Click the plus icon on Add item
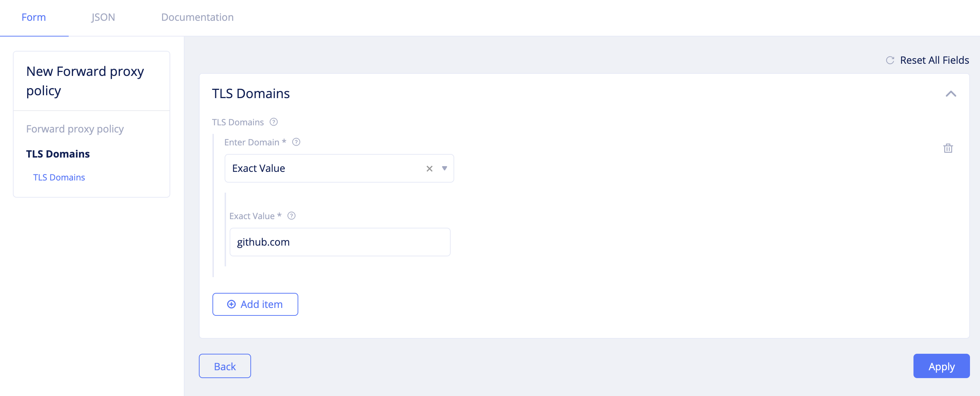980x396 pixels. [231, 304]
